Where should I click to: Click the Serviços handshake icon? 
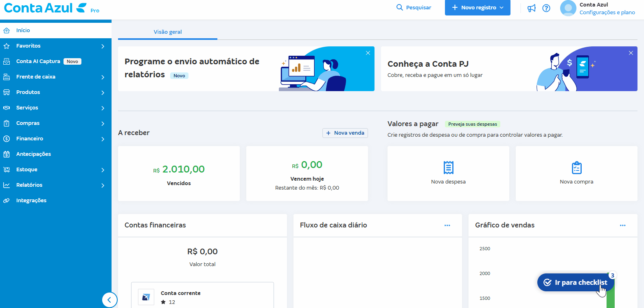tap(7, 108)
